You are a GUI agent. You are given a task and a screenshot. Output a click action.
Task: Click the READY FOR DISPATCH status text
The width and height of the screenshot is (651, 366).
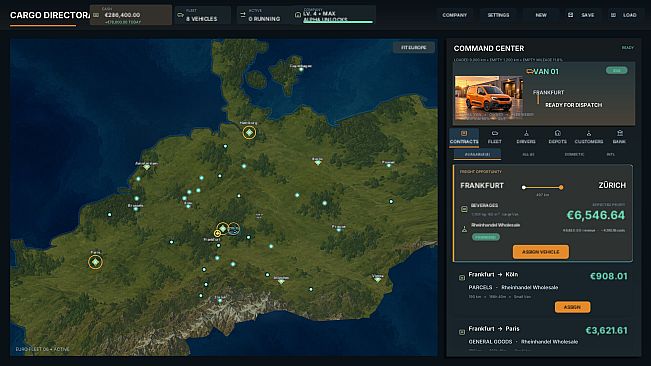573,105
